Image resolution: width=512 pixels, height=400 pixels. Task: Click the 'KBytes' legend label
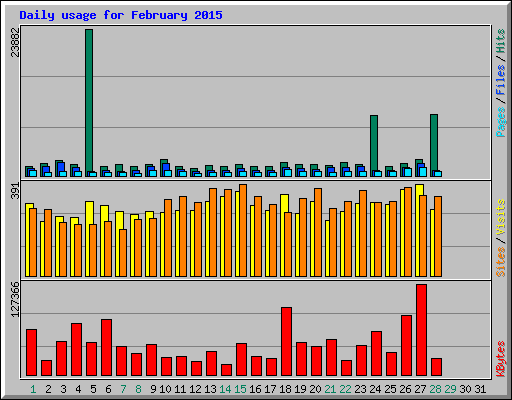pos(501,359)
